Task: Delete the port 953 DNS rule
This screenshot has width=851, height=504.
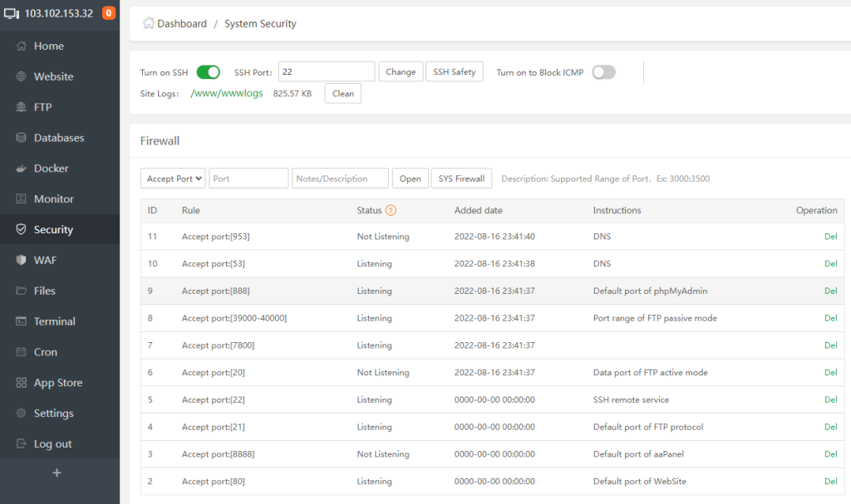Action: (830, 237)
